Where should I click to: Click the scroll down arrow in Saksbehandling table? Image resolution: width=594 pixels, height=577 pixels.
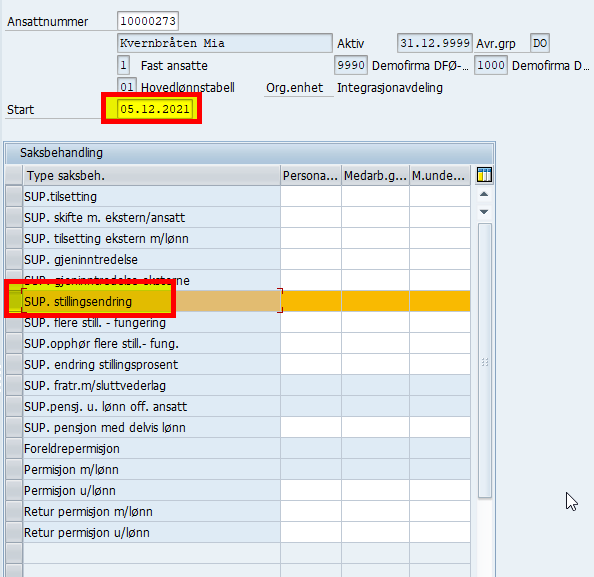(x=484, y=212)
